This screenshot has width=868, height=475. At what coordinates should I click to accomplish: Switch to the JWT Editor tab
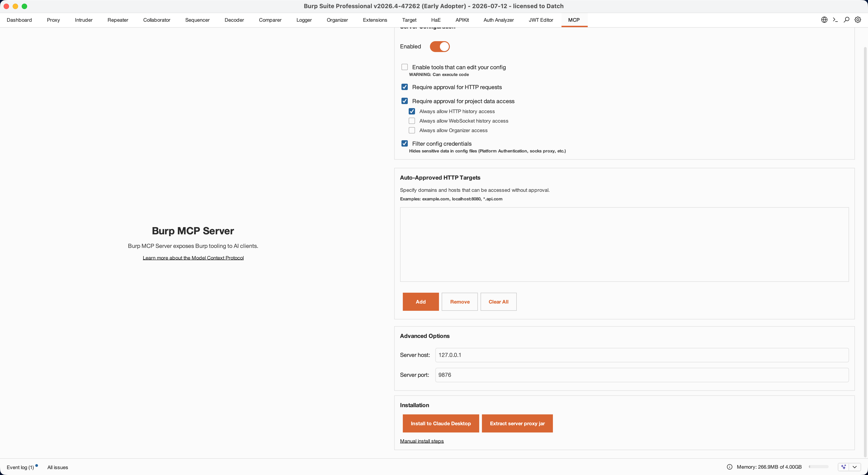point(541,20)
